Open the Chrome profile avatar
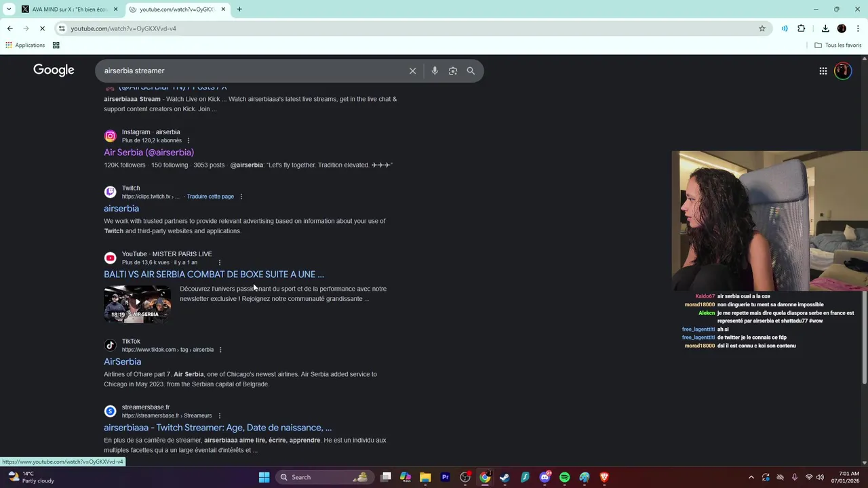Viewport: 868px width, 488px height. [x=842, y=28]
